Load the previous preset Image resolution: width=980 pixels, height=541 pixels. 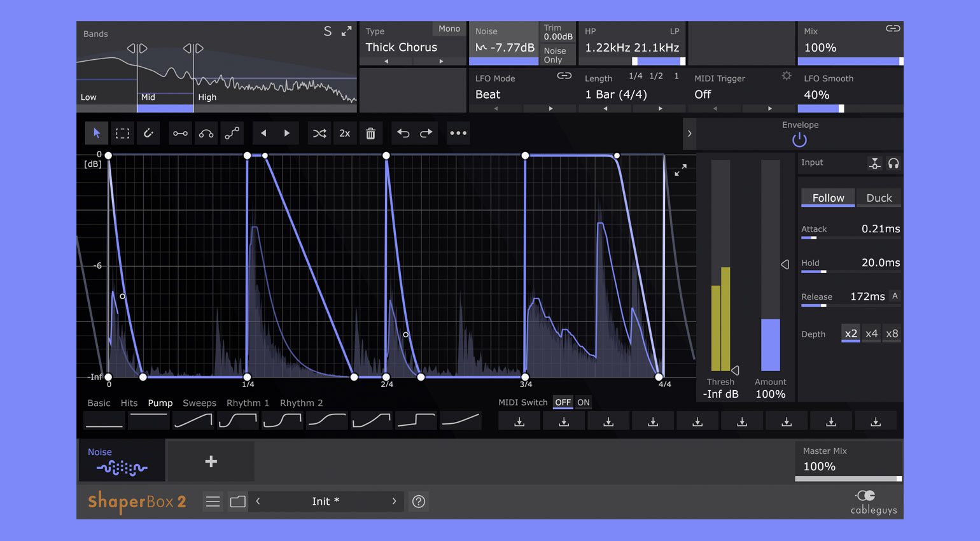tap(258, 502)
